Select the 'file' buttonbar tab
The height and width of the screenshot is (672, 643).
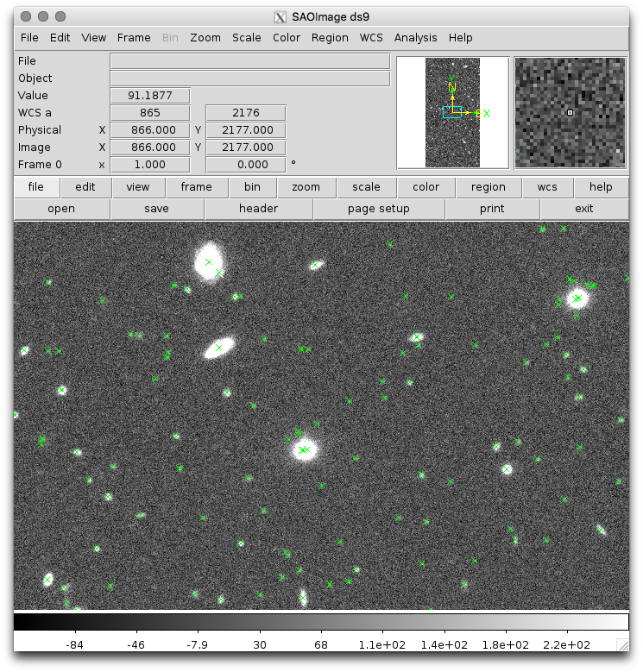coord(36,187)
